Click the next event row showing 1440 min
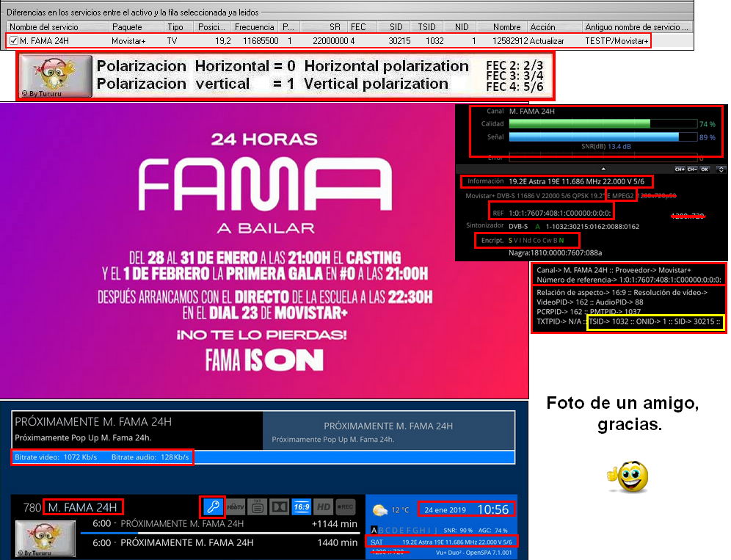731x560 pixels. (x=225, y=542)
